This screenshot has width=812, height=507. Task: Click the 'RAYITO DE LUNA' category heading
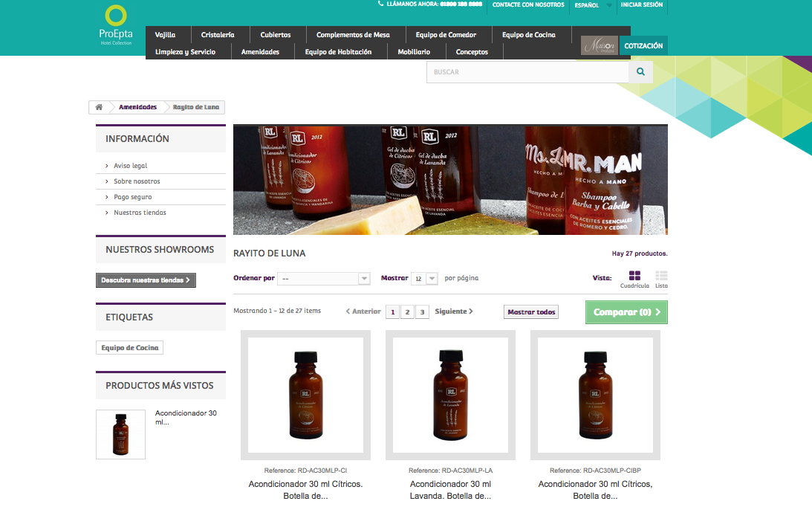[x=269, y=253]
